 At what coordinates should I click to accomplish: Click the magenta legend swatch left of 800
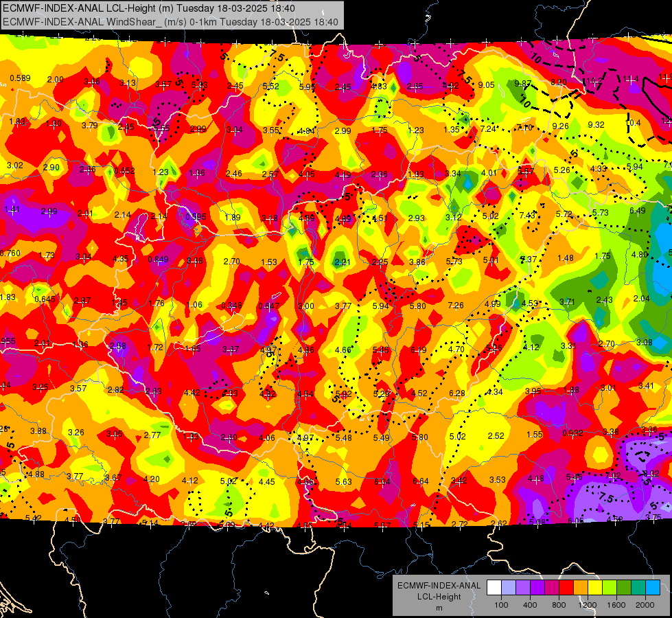pos(552,588)
